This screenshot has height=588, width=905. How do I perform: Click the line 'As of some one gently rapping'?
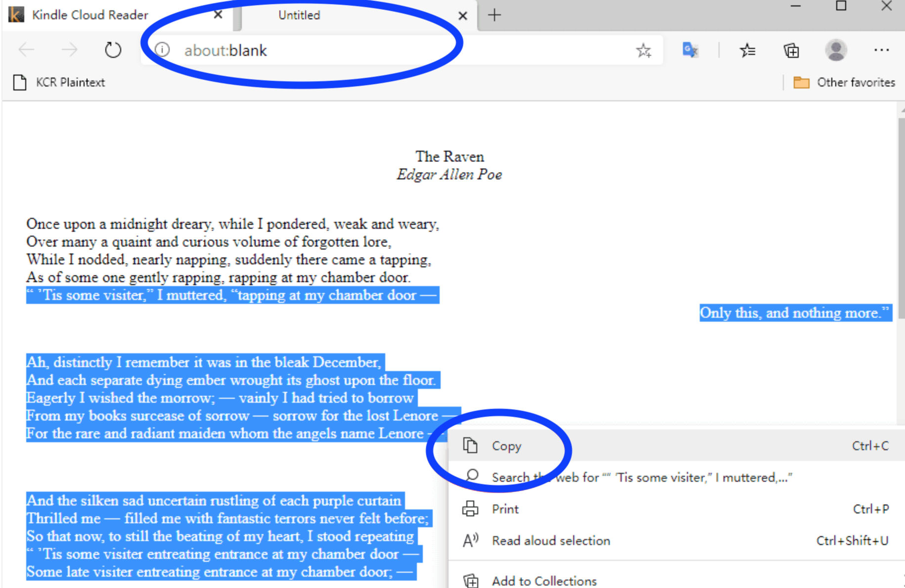click(x=218, y=277)
